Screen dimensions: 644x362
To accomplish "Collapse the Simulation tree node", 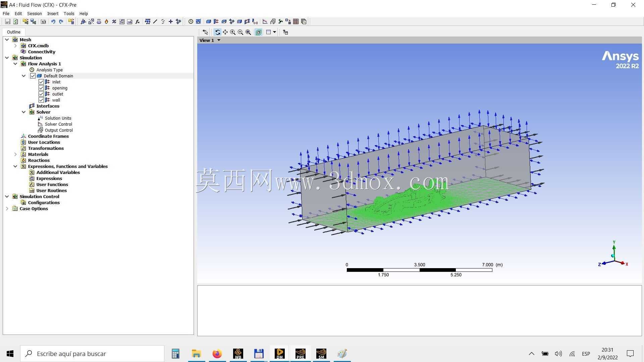I will [x=7, y=58].
